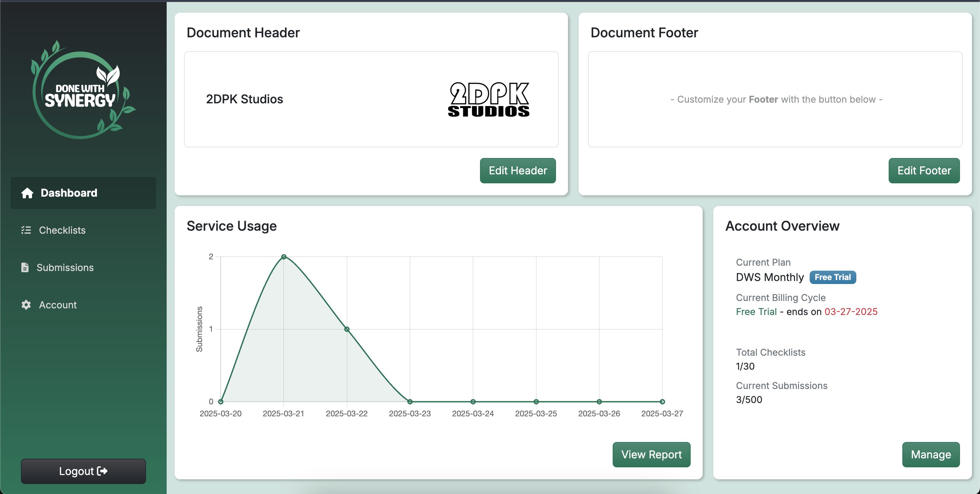Select the 2025-03-27 chart data point
The height and width of the screenshot is (494, 980).
tap(662, 402)
